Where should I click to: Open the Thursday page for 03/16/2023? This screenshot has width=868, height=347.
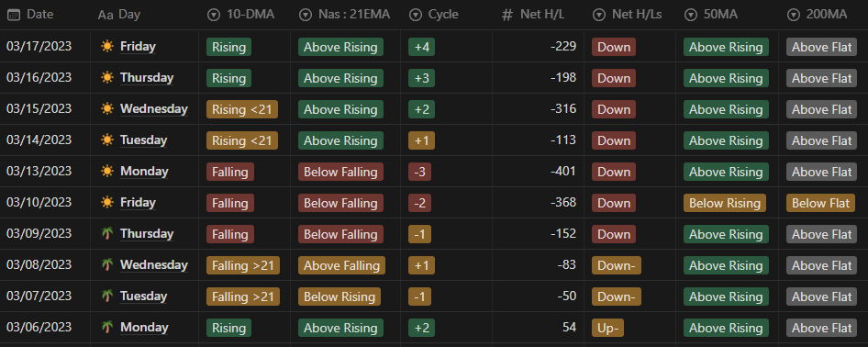click(x=147, y=77)
